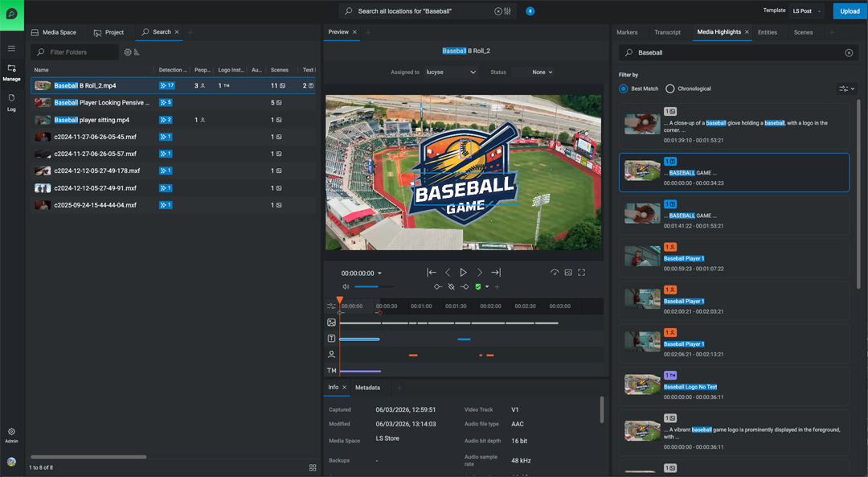Select the Best Match radio button
This screenshot has height=477, width=868.
(x=624, y=88)
